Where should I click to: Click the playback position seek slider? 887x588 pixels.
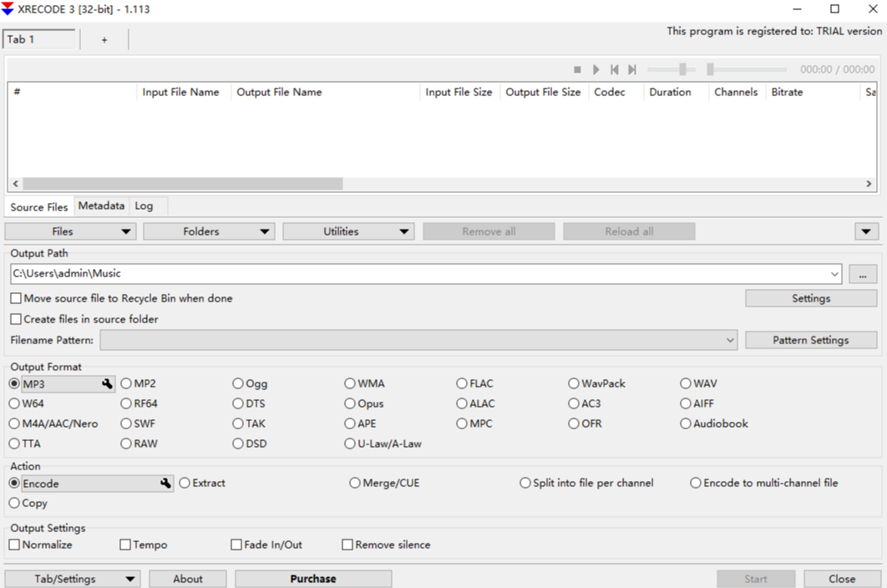pyautogui.click(x=747, y=69)
